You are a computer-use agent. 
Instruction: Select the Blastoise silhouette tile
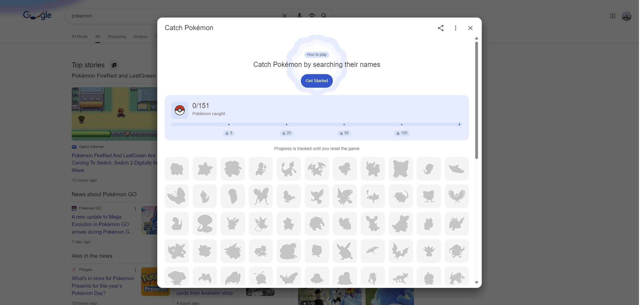[401, 169]
